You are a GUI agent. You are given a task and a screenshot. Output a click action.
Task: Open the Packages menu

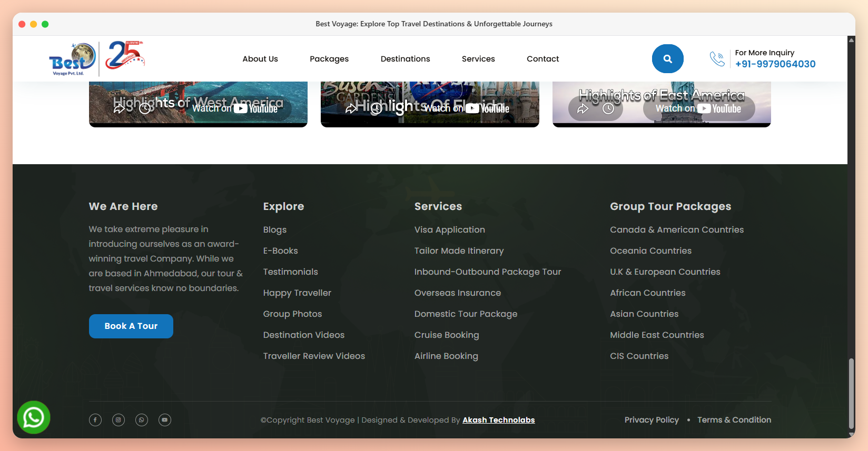329,59
